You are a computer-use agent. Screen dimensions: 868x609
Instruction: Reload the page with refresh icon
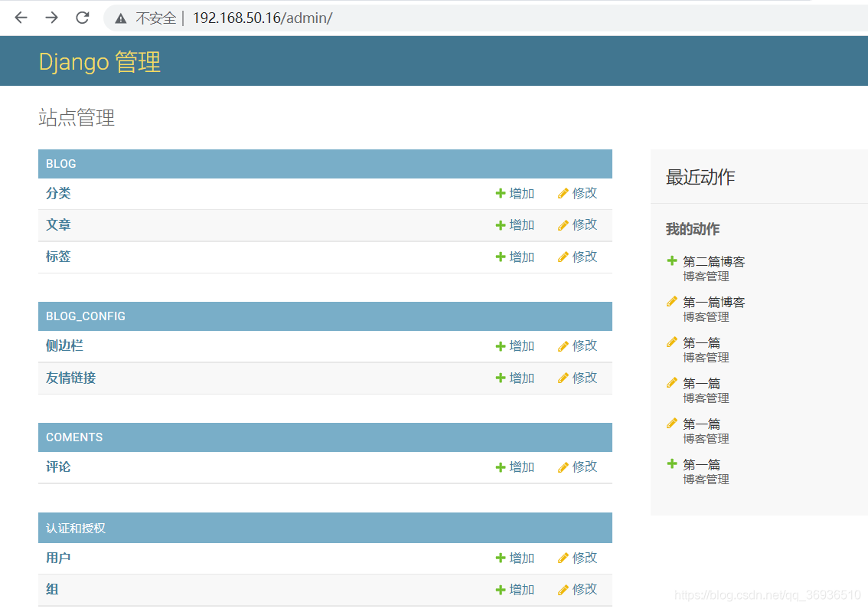(x=83, y=18)
